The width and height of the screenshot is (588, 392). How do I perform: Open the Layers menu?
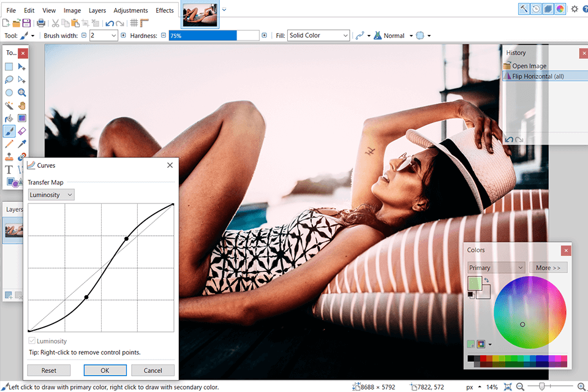(x=97, y=10)
